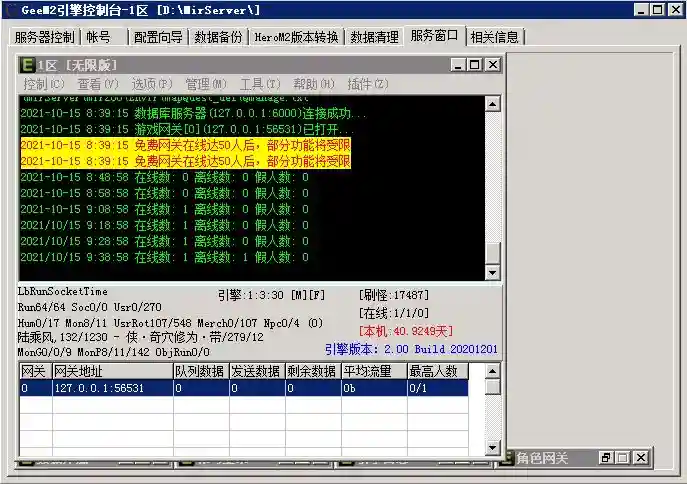Screen dimensions: 687x484
Task: Open the 选项(P) menu
Action: coord(152,84)
